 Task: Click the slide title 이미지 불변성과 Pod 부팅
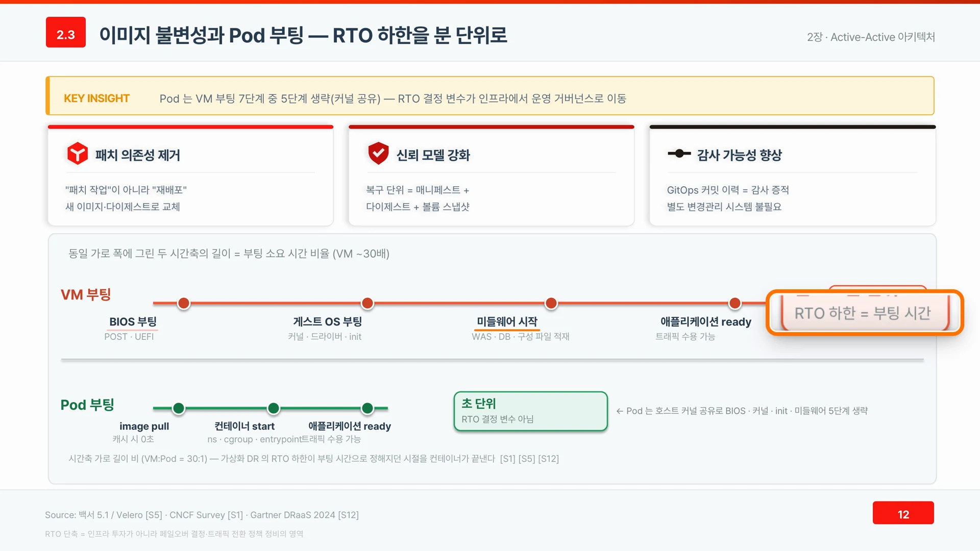pos(303,35)
